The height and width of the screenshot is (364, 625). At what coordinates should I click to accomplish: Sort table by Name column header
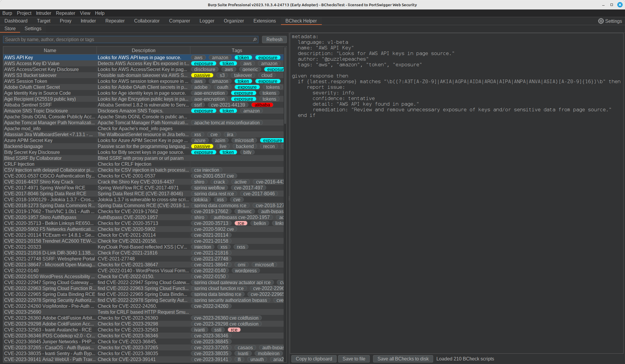pyautogui.click(x=50, y=50)
